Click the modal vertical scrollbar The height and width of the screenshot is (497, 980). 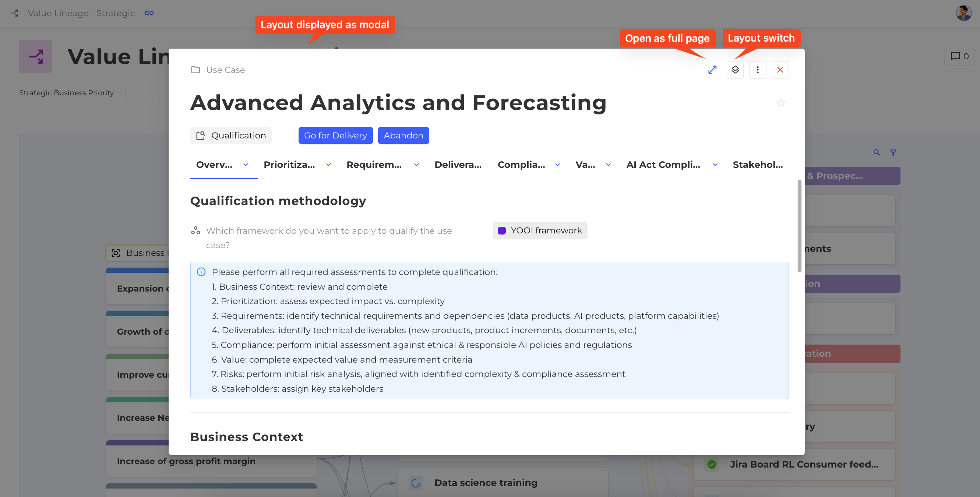(799, 226)
